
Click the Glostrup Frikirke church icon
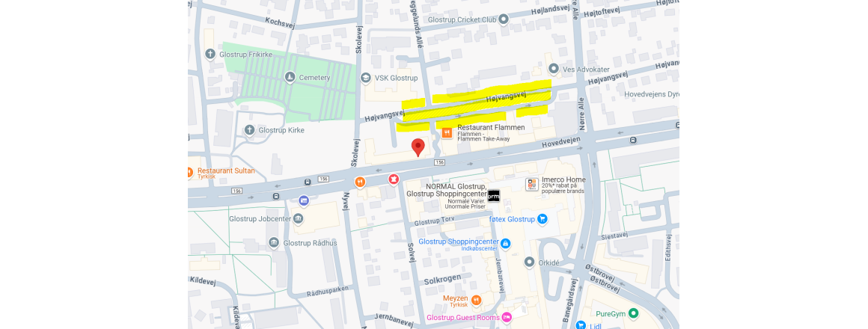[x=210, y=54]
